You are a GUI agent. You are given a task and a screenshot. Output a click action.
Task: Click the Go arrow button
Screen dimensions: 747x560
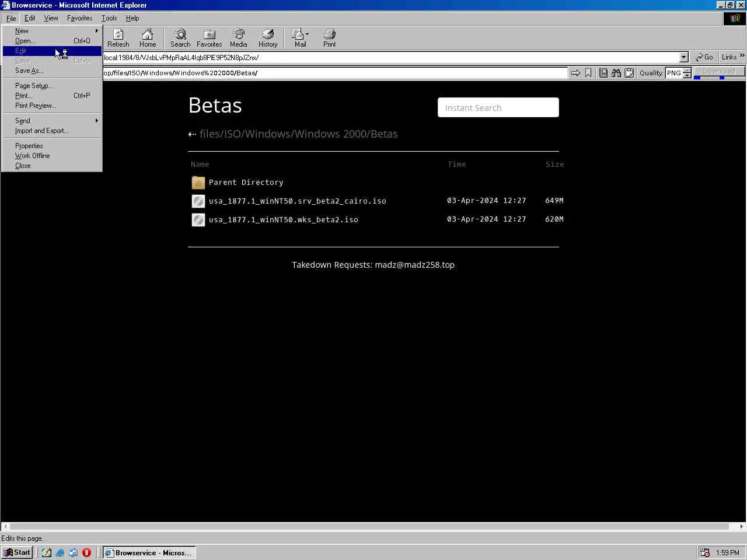(704, 57)
